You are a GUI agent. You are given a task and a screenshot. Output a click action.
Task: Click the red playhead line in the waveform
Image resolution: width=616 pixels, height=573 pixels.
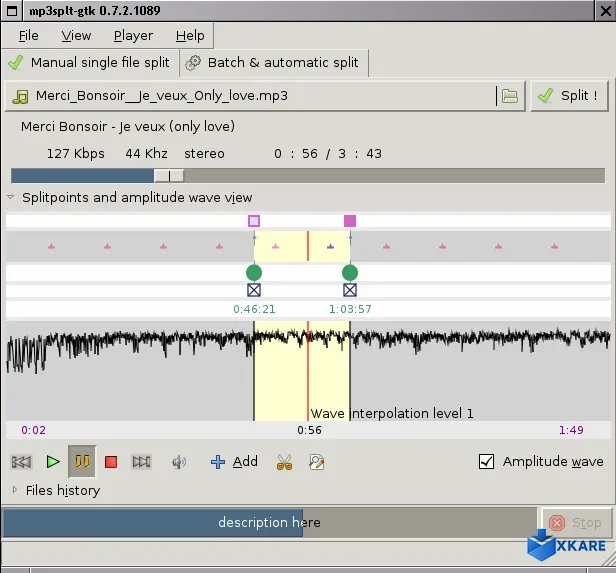point(308,369)
